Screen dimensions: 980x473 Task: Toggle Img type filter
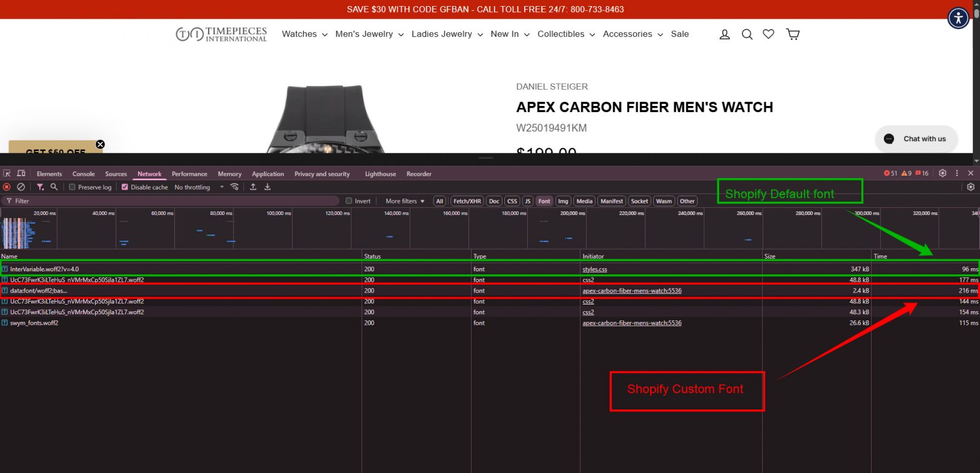coord(563,201)
